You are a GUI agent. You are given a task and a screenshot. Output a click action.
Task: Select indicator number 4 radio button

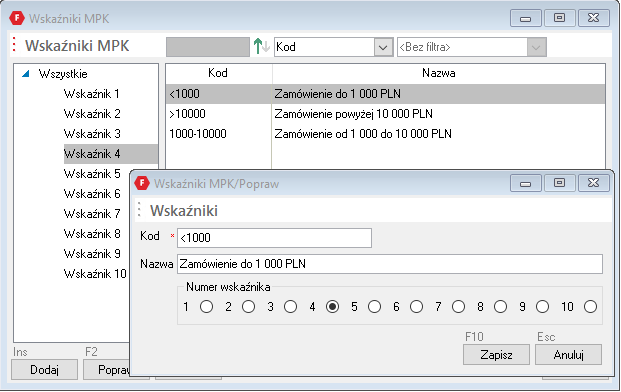pos(332,306)
